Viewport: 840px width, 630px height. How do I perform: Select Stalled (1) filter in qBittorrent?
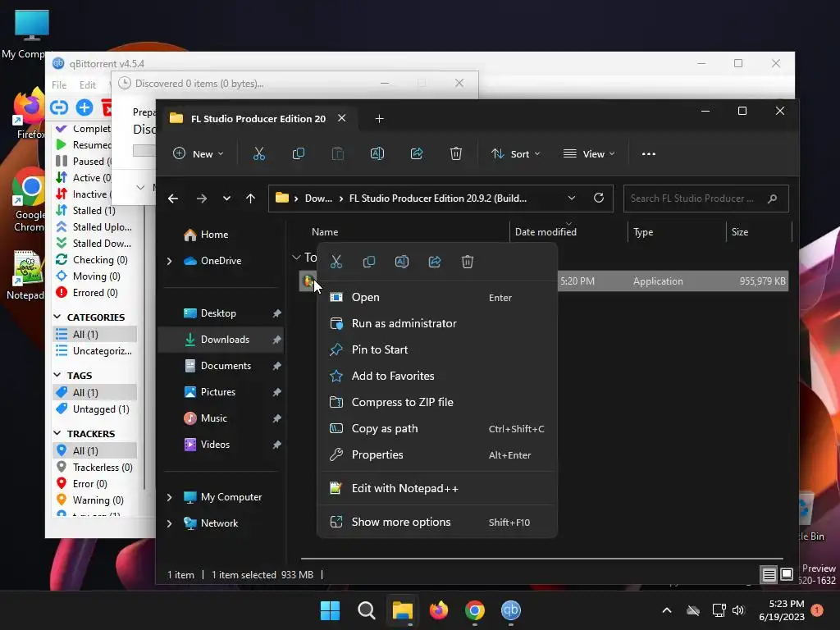click(95, 211)
